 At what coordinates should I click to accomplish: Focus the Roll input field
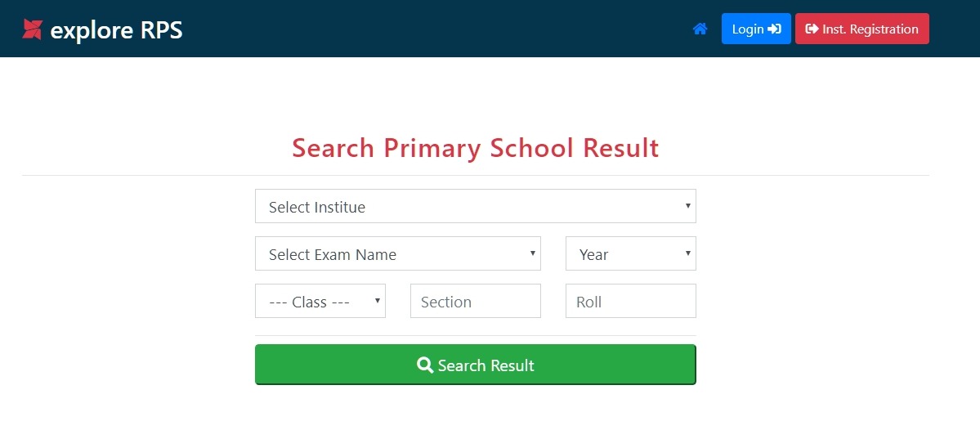click(x=630, y=302)
